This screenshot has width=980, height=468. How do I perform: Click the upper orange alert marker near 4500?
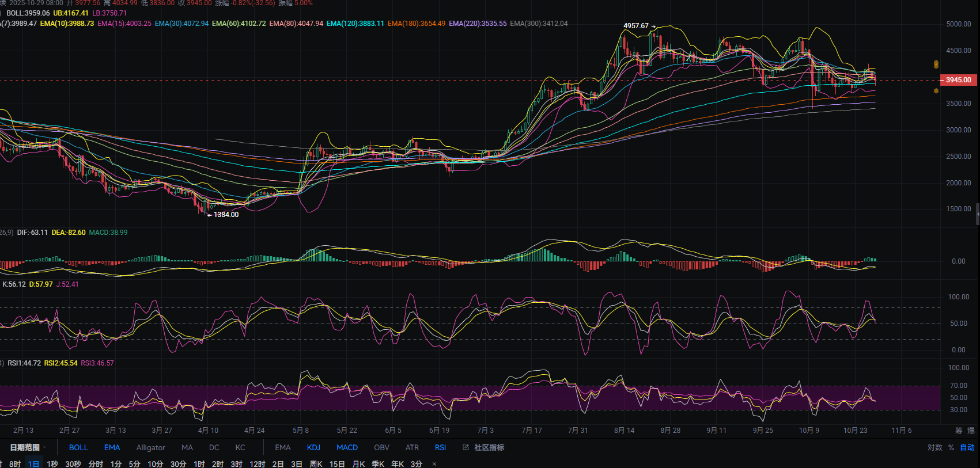click(x=936, y=64)
